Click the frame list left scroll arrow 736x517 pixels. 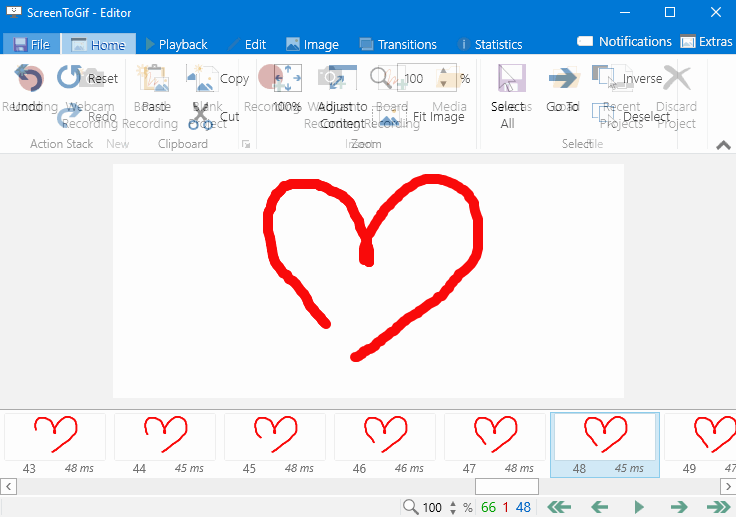(8, 486)
